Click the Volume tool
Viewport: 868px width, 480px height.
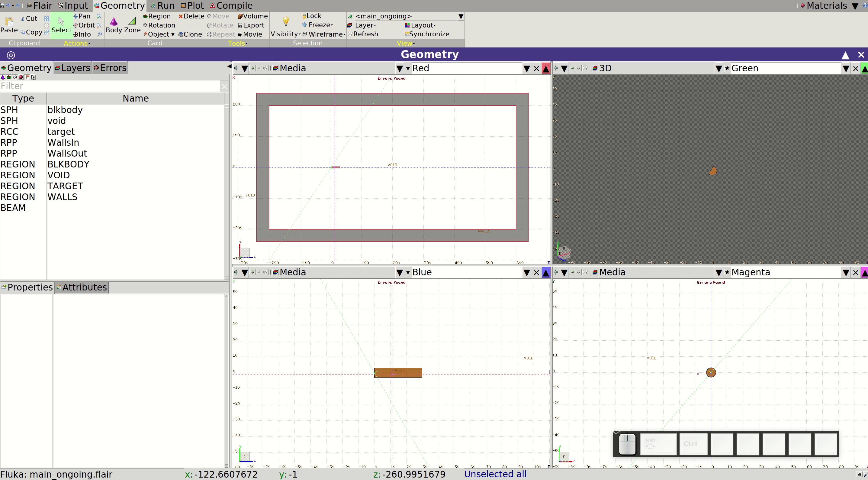point(252,16)
